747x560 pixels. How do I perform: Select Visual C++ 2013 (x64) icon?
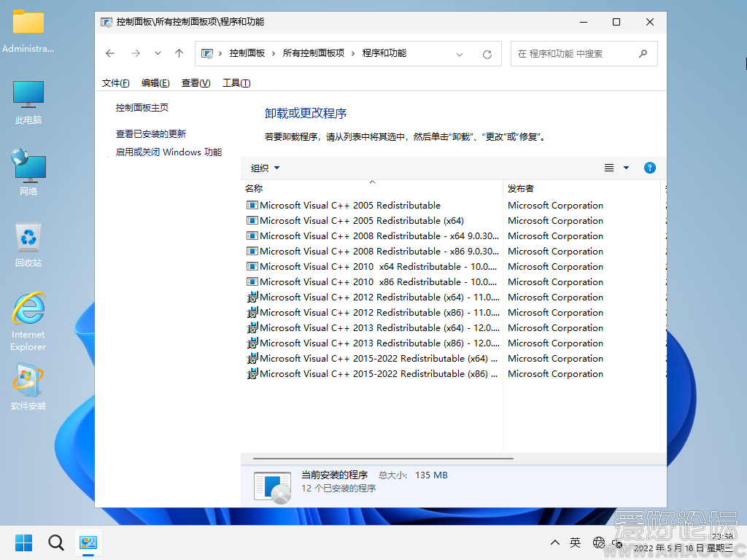[252, 327]
